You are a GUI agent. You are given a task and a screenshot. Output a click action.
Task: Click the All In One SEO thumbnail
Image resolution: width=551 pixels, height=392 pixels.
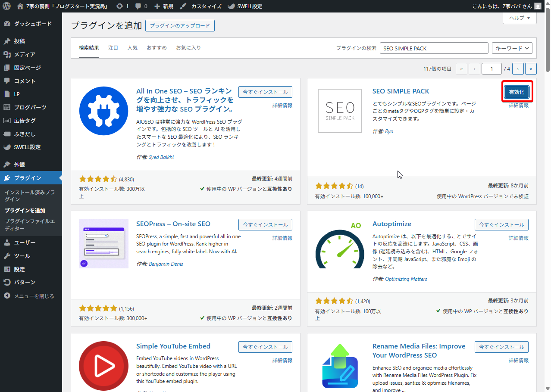[x=104, y=111]
